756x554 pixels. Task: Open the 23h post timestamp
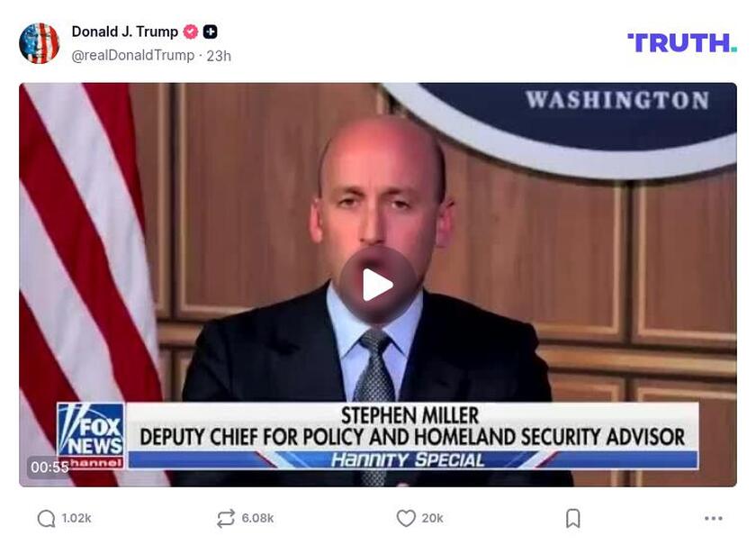219,56
